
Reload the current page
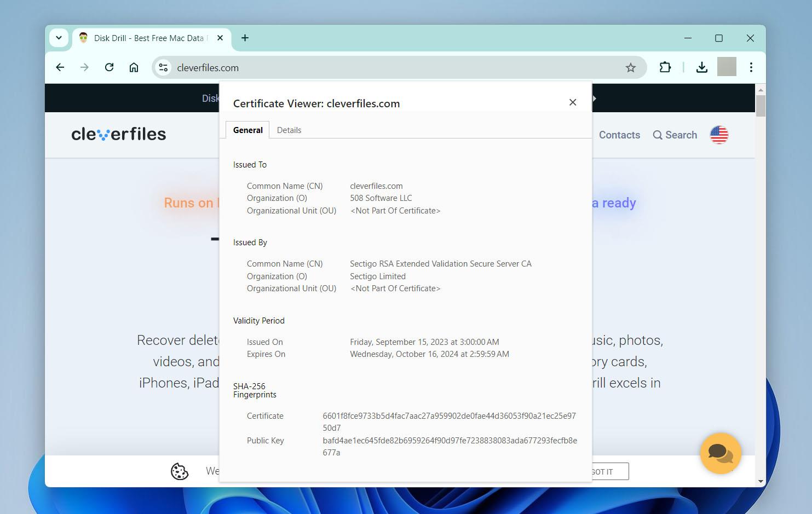(x=109, y=67)
